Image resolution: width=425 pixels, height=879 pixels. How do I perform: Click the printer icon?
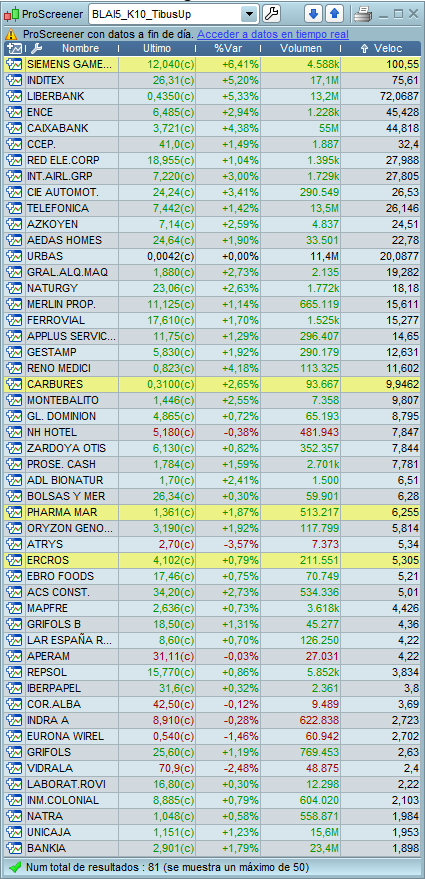point(362,14)
